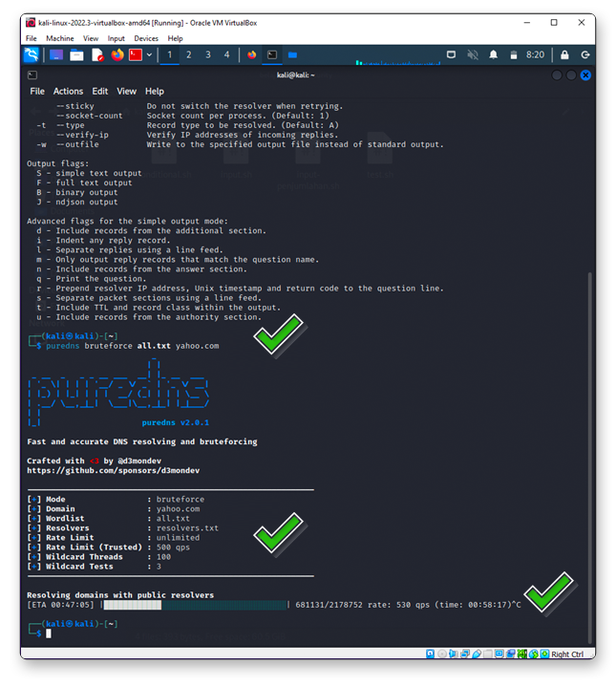This screenshot has width=616, height=687.
Task: Click the VirtualBox host key arrow indicator
Action: [544, 655]
